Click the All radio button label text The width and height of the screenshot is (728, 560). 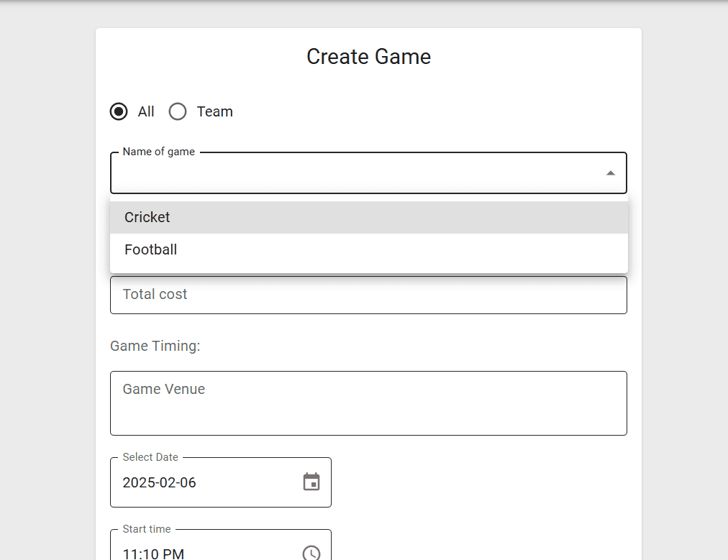(x=144, y=111)
